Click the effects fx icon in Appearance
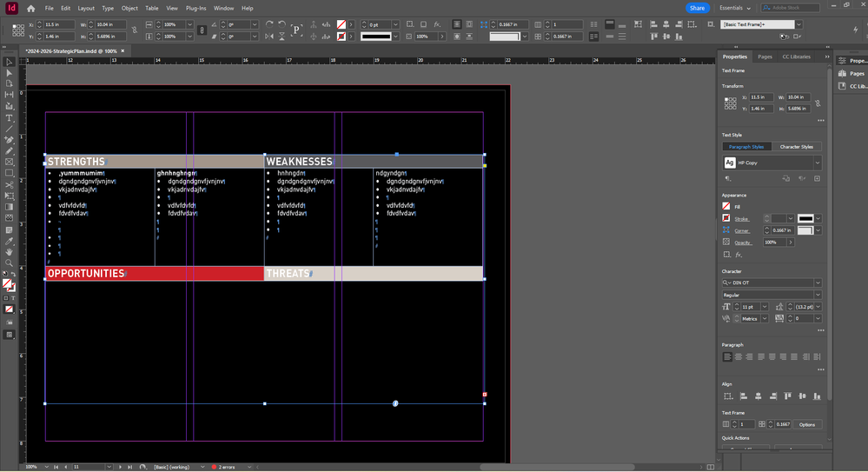Viewport: 868px width, 472px height. [x=739, y=255]
